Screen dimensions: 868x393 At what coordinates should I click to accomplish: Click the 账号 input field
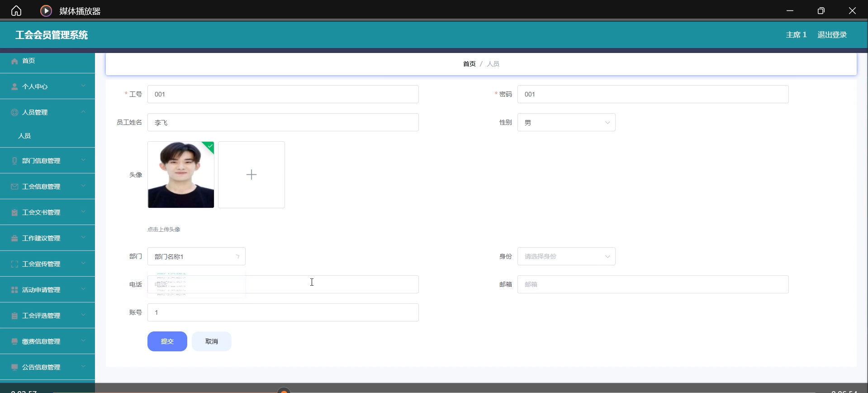283,312
